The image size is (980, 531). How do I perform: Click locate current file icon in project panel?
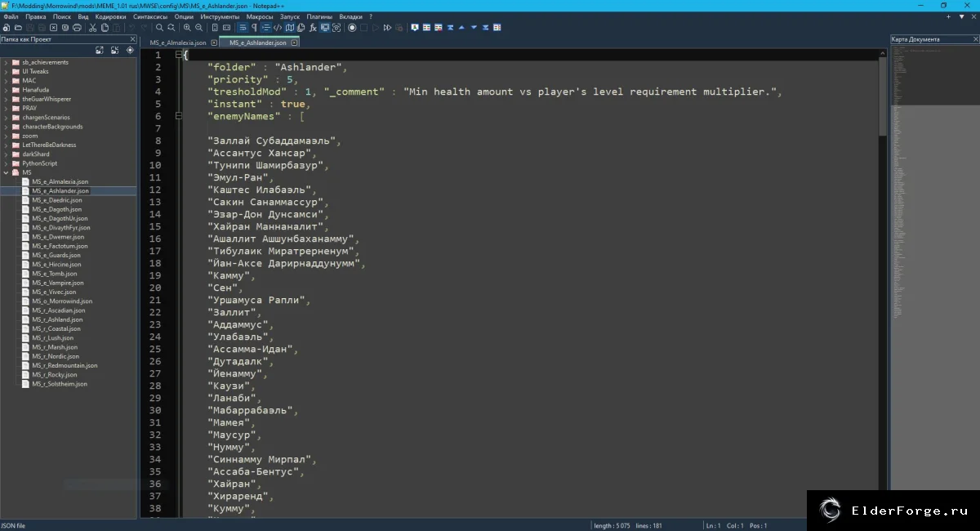(x=130, y=50)
